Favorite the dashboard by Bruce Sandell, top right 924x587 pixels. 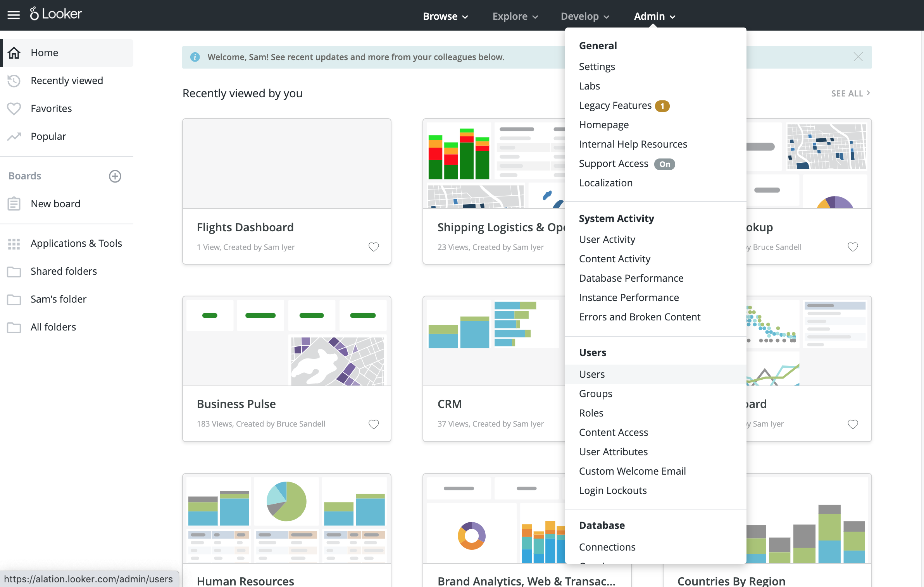pos(853,247)
